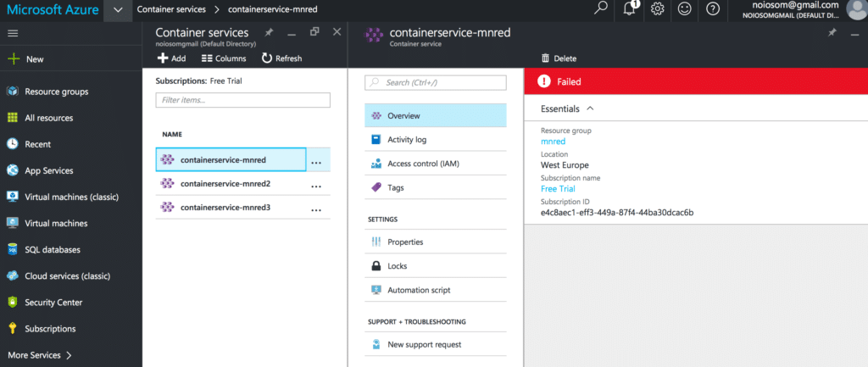Open Tags menu item

coord(435,187)
